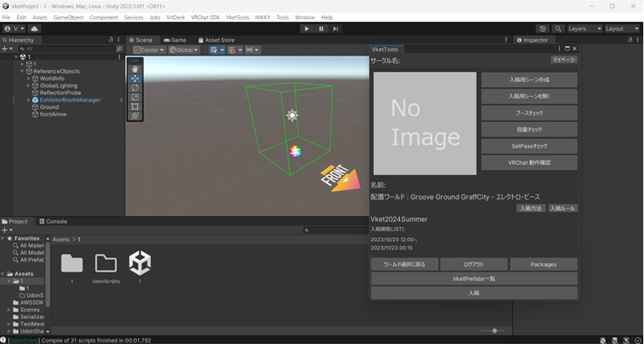
Task: Open search-by-type icon in Hierarchy search
Action: point(119,49)
